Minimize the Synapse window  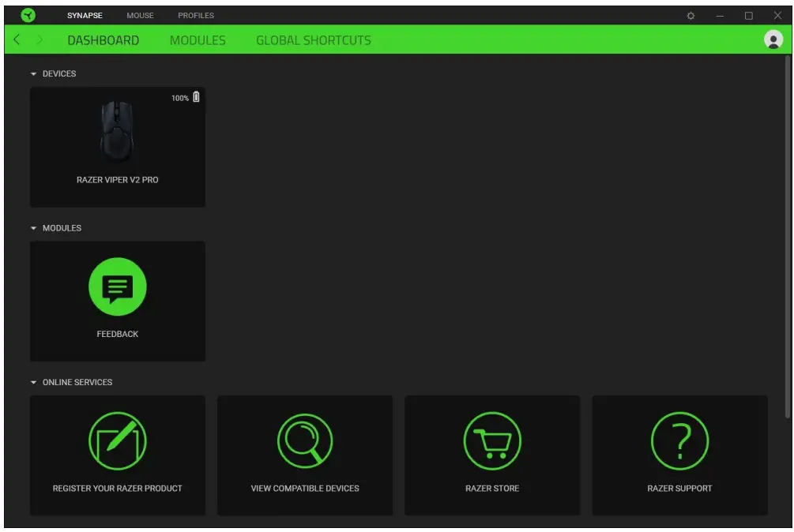click(x=720, y=16)
